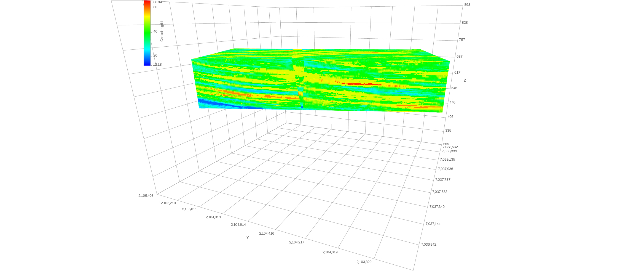
Task: Click the rainbow color scale bar
Action: click(147, 33)
